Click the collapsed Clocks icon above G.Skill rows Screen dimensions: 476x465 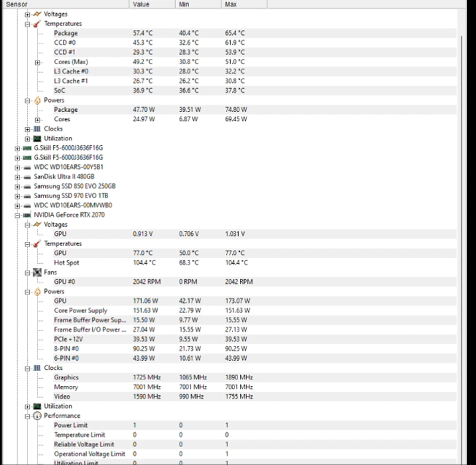pos(37,129)
